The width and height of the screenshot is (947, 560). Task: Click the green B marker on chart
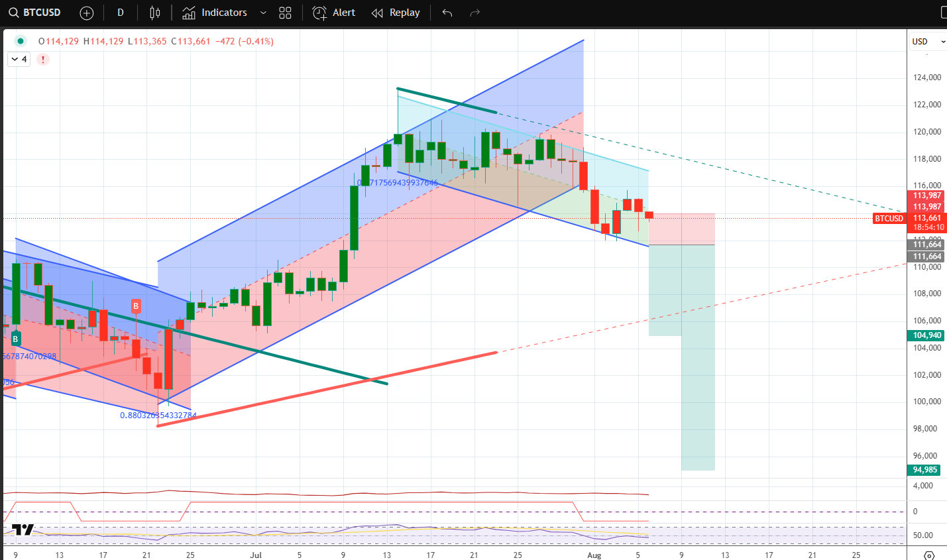click(x=15, y=339)
